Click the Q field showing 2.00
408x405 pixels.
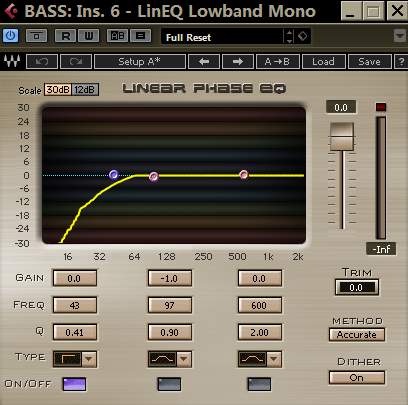260,332
